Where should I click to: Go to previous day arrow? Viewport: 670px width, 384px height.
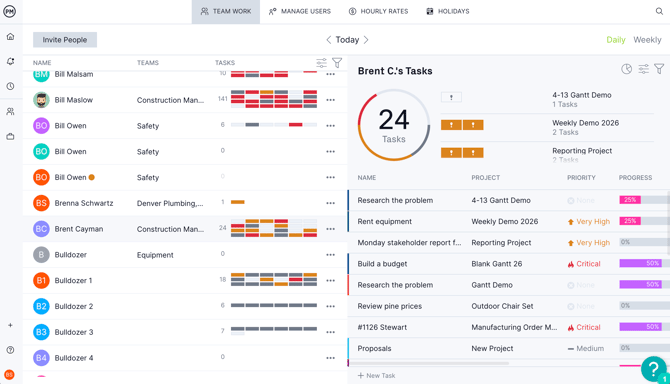coord(329,40)
